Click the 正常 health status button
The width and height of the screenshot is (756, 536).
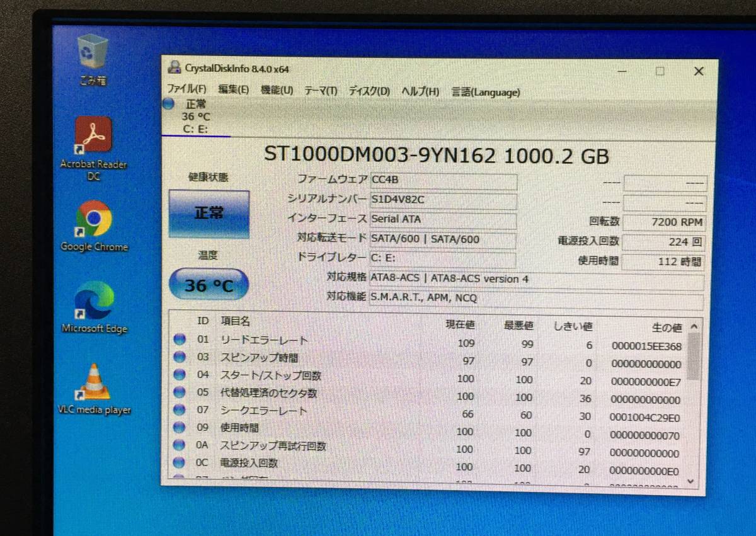click(209, 214)
